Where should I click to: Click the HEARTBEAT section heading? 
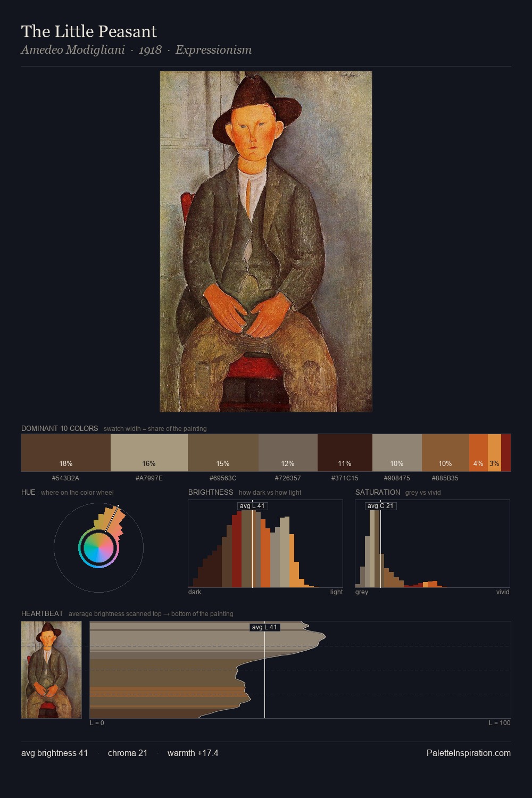click(x=42, y=613)
